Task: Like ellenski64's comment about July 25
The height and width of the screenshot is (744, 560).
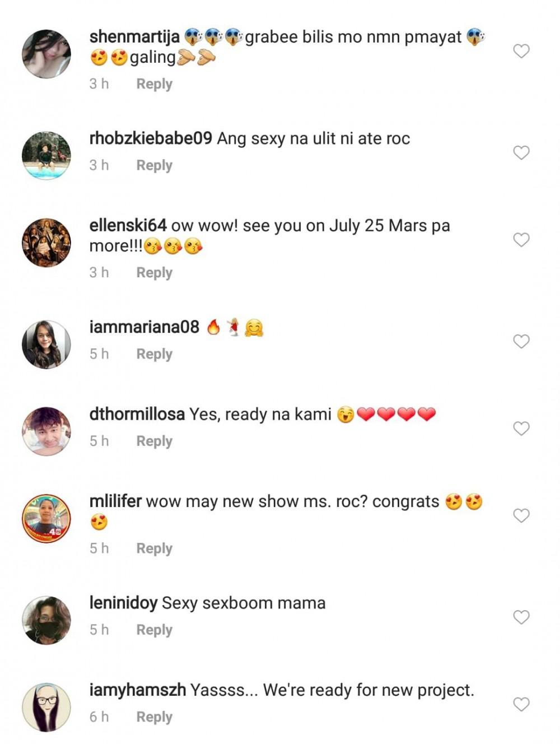Action: pos(521,240)
